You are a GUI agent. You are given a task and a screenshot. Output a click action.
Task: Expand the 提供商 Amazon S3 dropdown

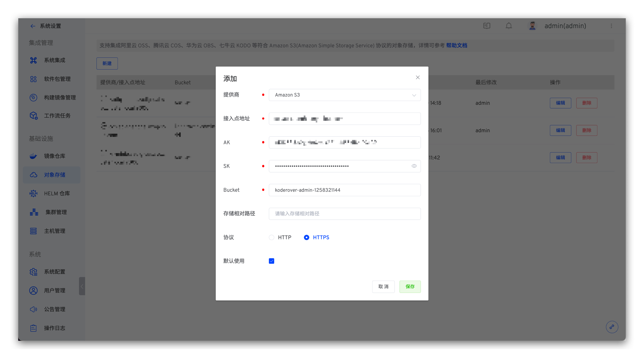(x=344, y=95)
